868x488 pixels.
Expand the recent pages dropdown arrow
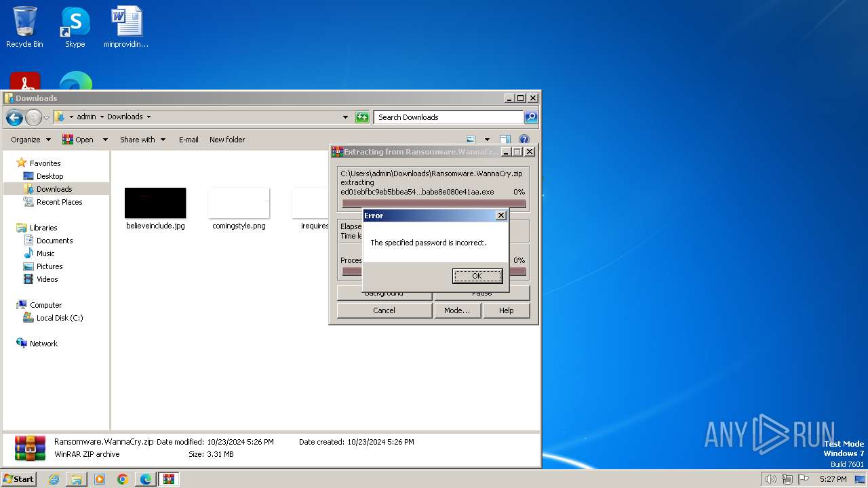pos(46,118)
